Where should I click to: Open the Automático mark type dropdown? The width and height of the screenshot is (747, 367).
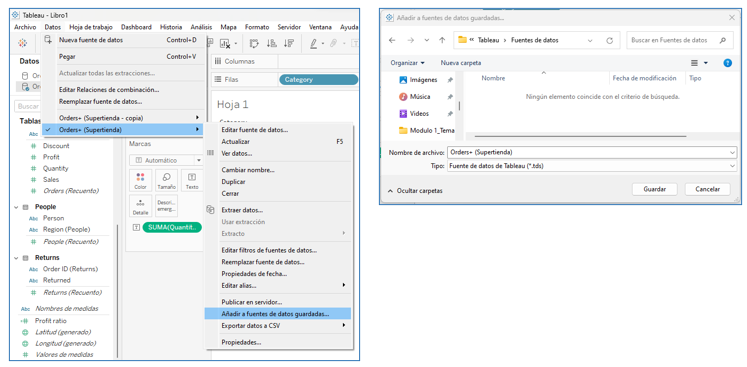point(199,161)
